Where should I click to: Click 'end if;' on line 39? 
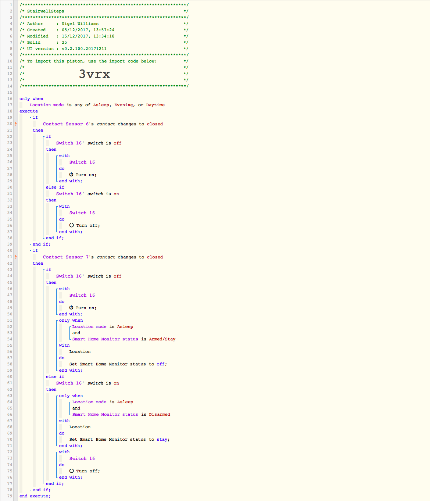tap(42, 244)
